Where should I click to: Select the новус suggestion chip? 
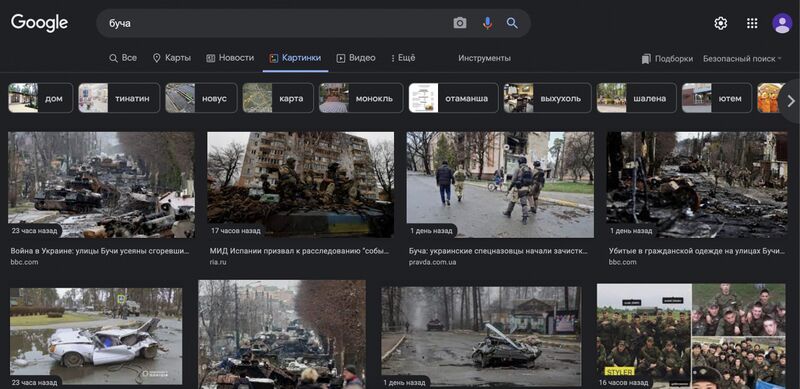[201, 98]
